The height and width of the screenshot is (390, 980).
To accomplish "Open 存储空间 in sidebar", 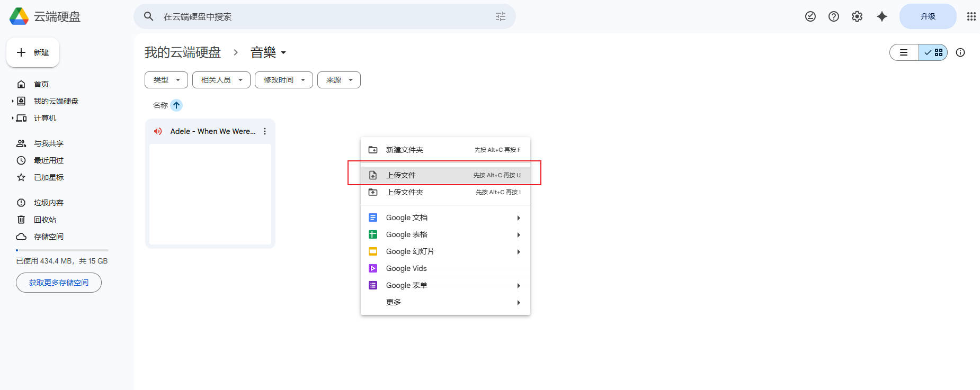I will click(x=49, y=237).
